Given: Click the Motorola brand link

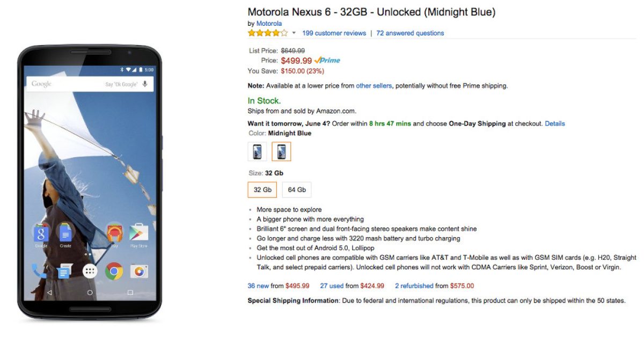Looking at the screenshot, I should tap(269, 24).
